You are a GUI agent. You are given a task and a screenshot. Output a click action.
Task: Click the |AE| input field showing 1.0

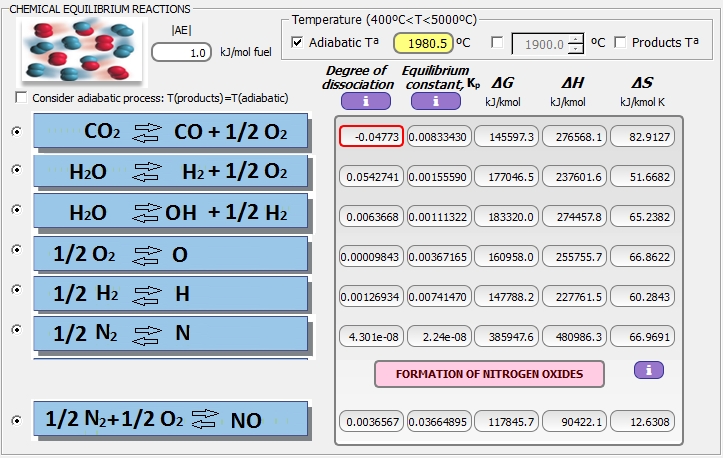[182, 52]
